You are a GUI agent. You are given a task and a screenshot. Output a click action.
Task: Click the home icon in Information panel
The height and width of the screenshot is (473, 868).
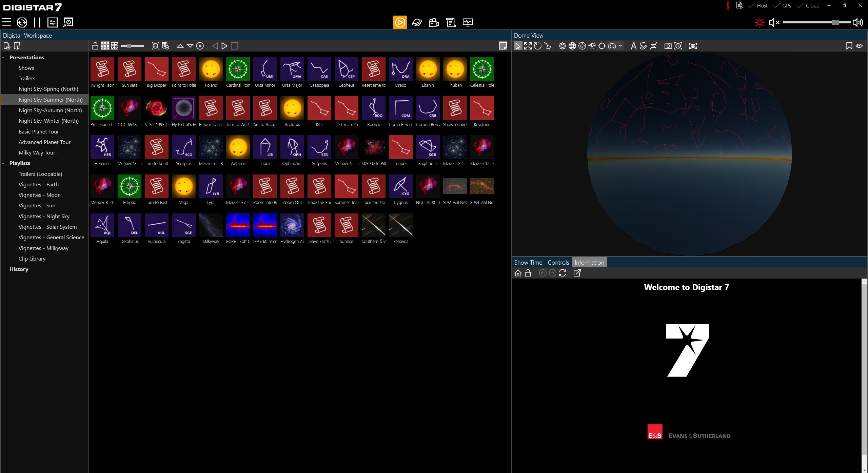(x=518, y=273)
